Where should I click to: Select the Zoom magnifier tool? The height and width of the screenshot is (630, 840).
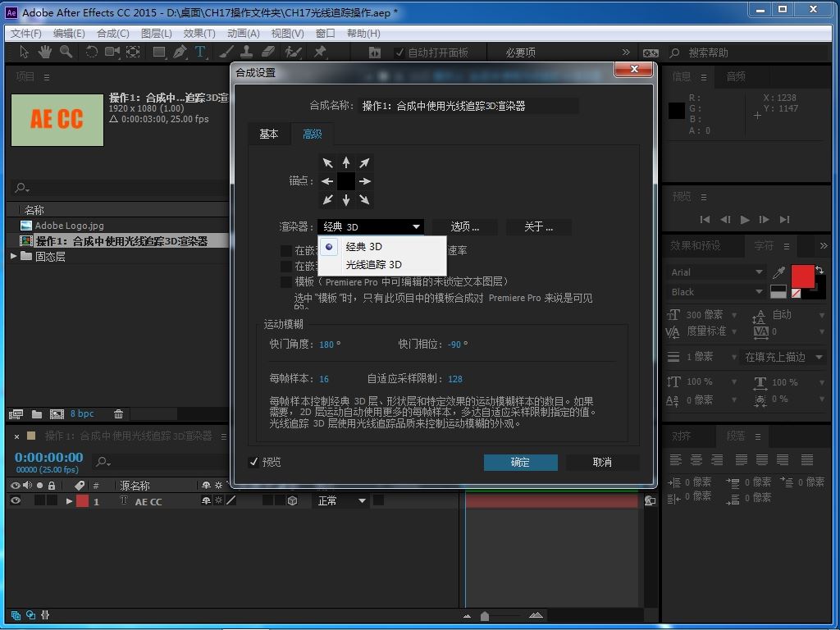(66, 52)
